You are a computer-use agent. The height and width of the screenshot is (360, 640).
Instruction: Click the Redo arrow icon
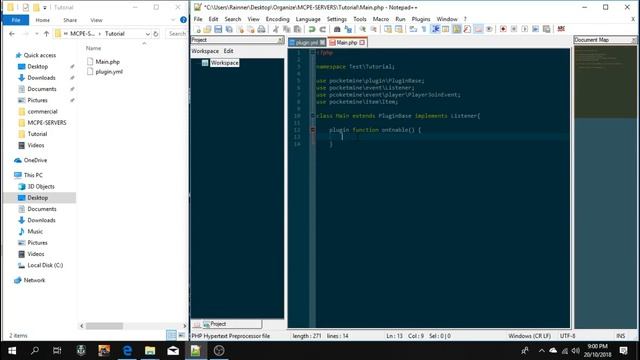click(323, 29)
